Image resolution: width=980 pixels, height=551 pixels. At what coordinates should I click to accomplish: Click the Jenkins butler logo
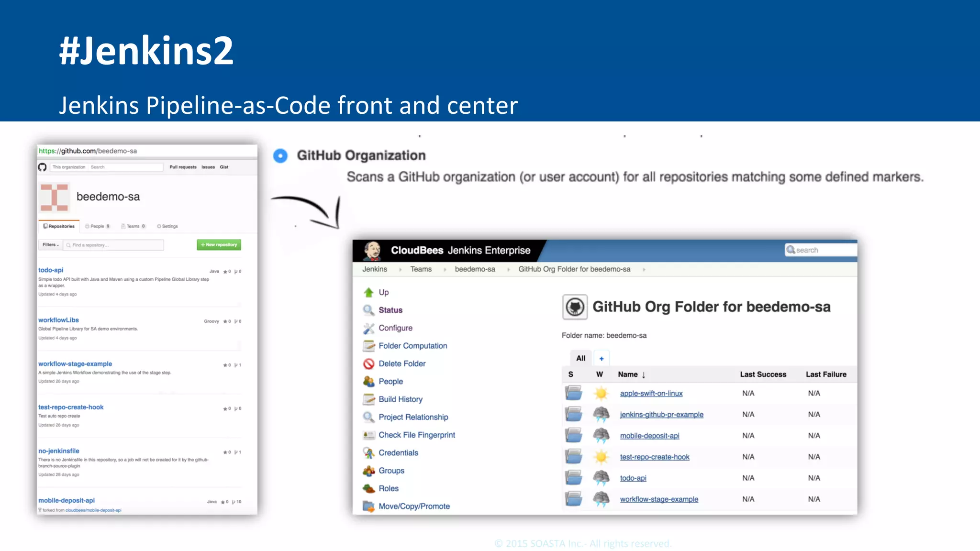tap(372, 251)
